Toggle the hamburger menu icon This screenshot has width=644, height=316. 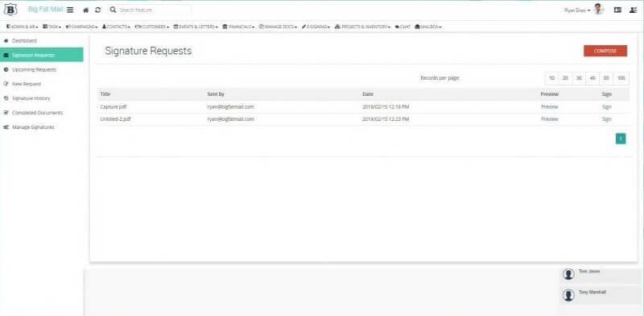[x=70, y=10]
